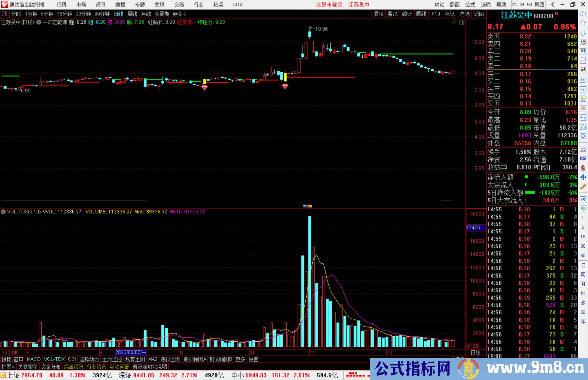588x380 pixels.
Task: Click the TDX logo in title bar
Action: [x=5, y=4]
